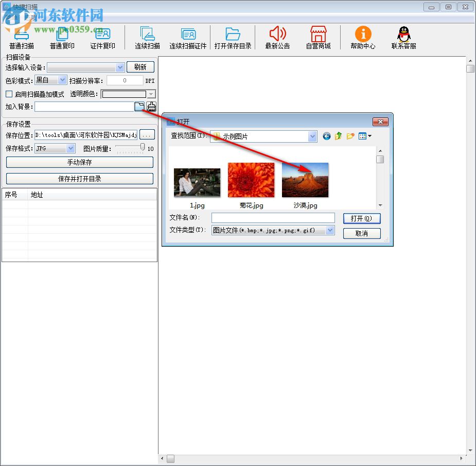Image resolution: width=476 pixels, height=466 pixels.
Task: Clear background with the broom icon
Action: (x=151, y=106)
